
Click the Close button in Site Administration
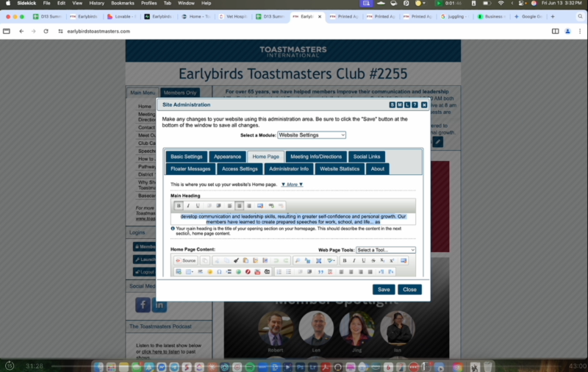pyautogui.click(x=409, y=290)
